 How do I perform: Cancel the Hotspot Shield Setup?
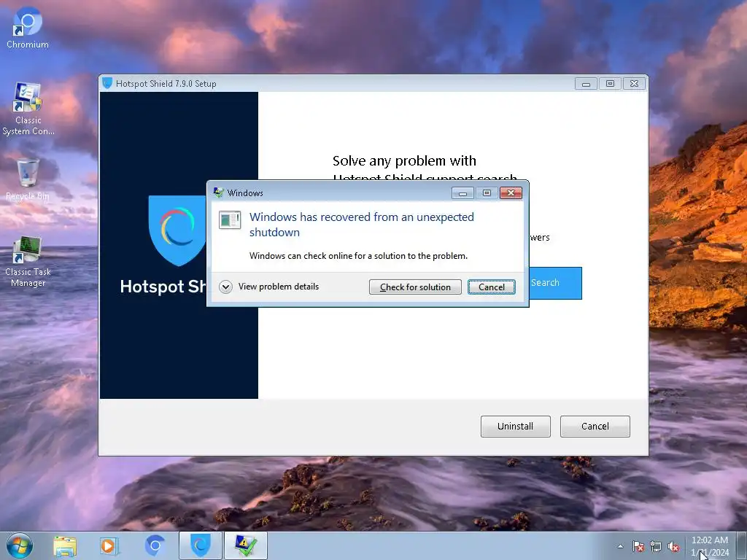click(595, 426)
